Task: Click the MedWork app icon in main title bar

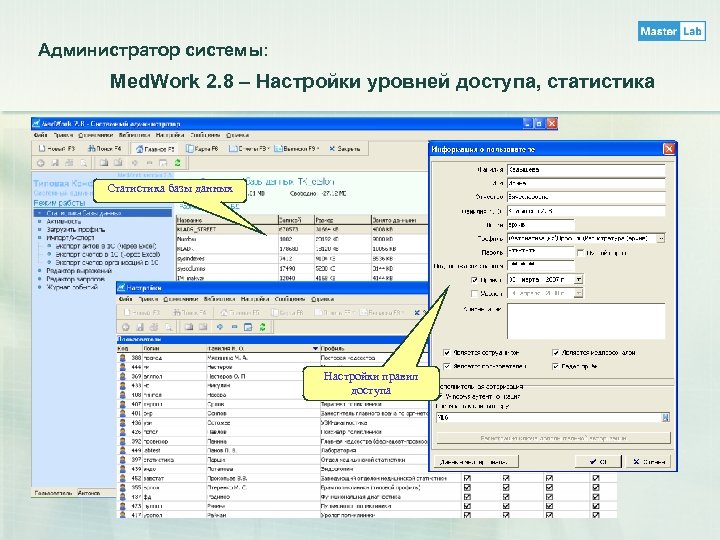Action: 36,124
